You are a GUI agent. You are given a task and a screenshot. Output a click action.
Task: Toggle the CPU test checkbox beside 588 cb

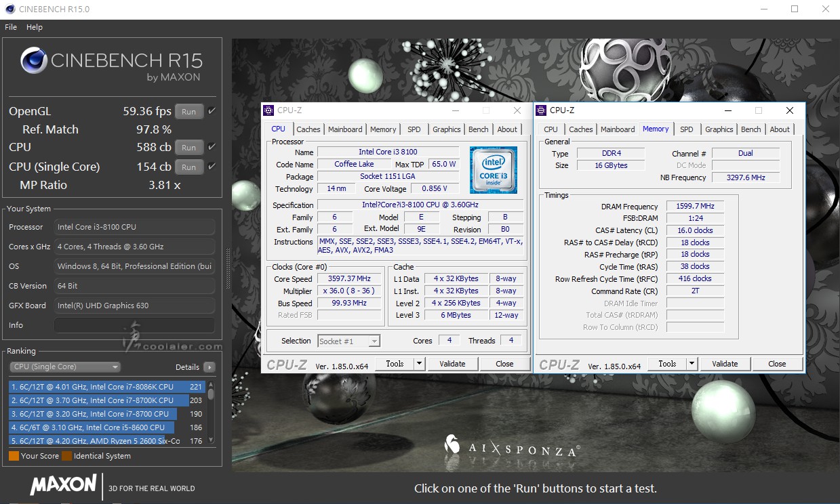(x=212, y=147)
